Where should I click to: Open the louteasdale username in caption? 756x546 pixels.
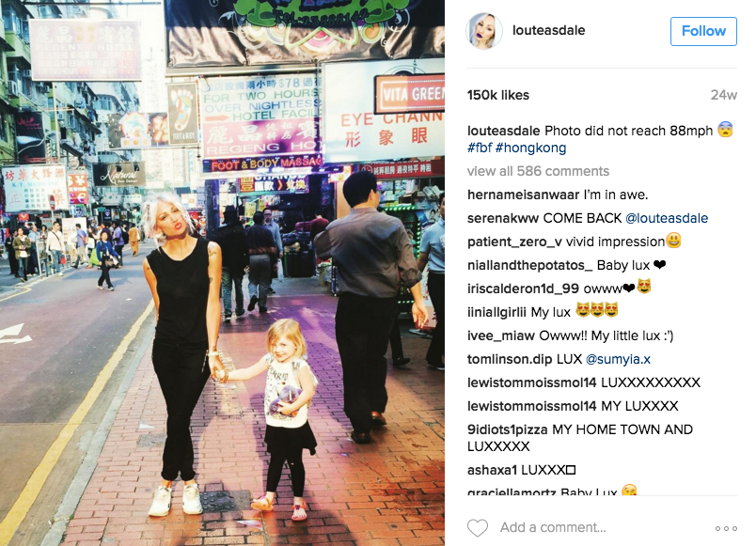point(503,131)
